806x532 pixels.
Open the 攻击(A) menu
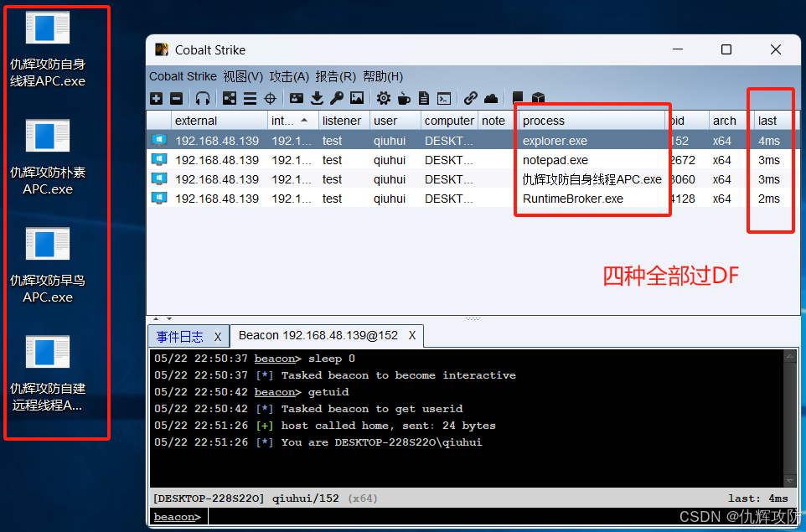tap(289, 76)
